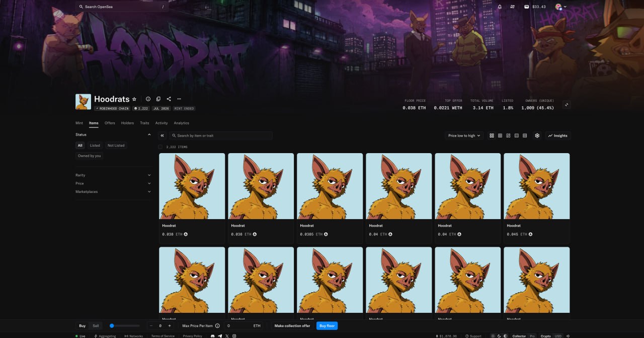The image size is (644, 338).
Task: Click the Hoodrats collection avatar
Action: point(83,102)
